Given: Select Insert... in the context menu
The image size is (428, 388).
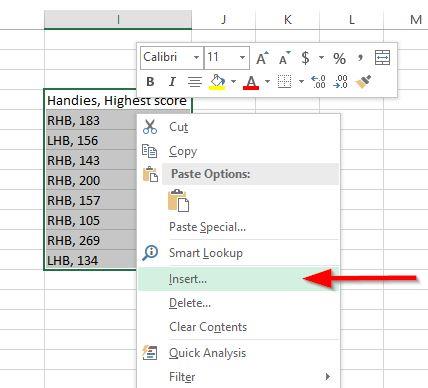Looking at the screenshot, I should [238, 279].
